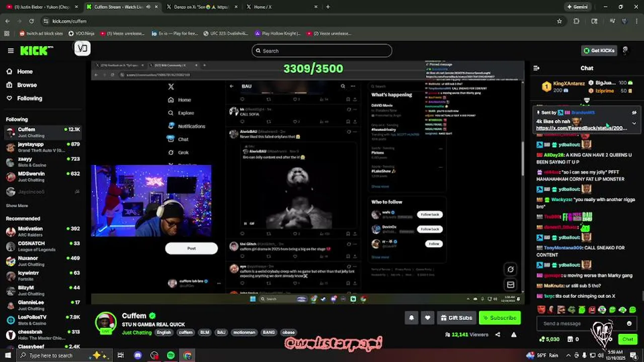Toggle stream notifications bell
Viewport: 644px width, 362px height.
pos(412,318)
